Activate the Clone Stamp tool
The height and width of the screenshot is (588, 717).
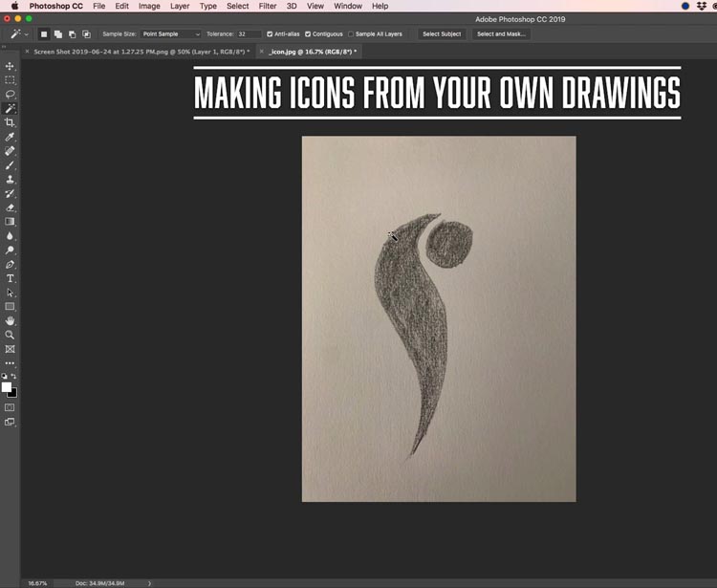click(10, 179)
